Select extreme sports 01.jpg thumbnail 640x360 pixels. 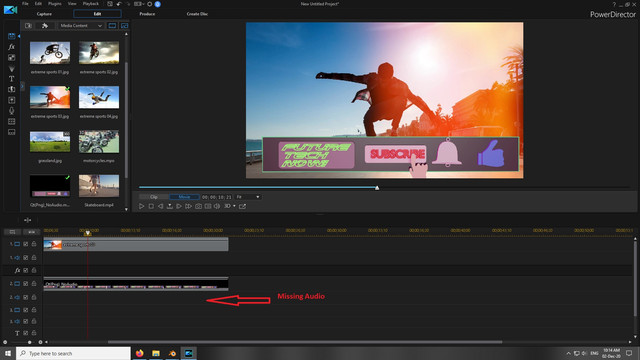coord(50,53)
